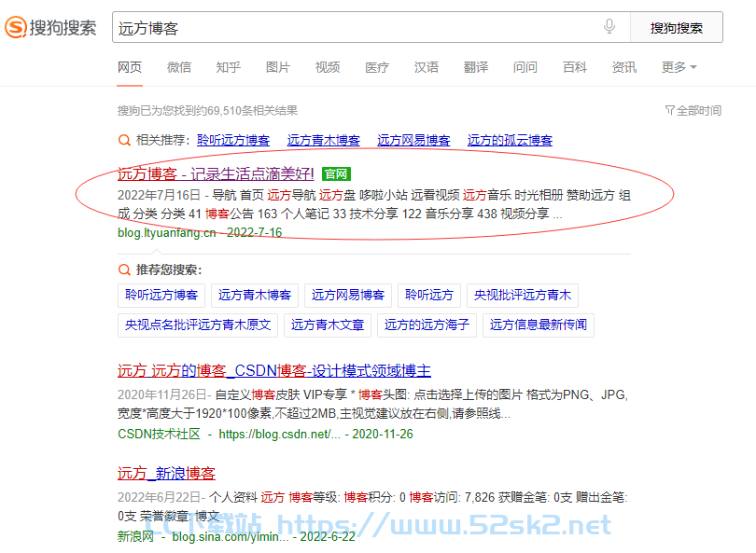Select suggestion chip 远方网易博客
The height and width of the screenshot is (553, 756).
[348, 295]
